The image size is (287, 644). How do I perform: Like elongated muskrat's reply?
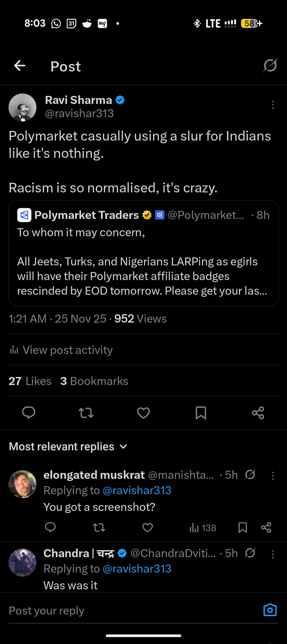coord(148,527)
